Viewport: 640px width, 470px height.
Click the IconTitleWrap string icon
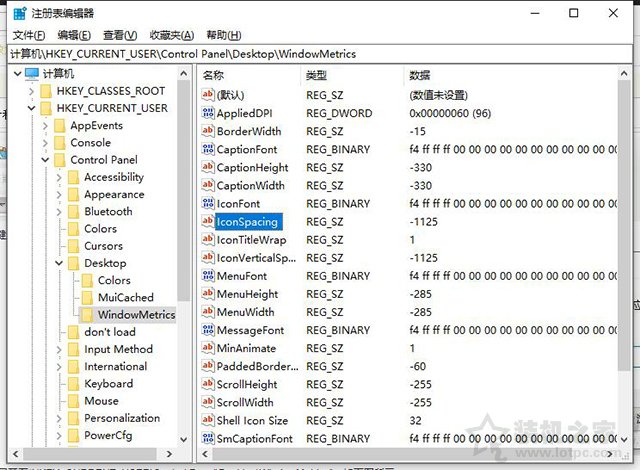(x=208, y=239)
